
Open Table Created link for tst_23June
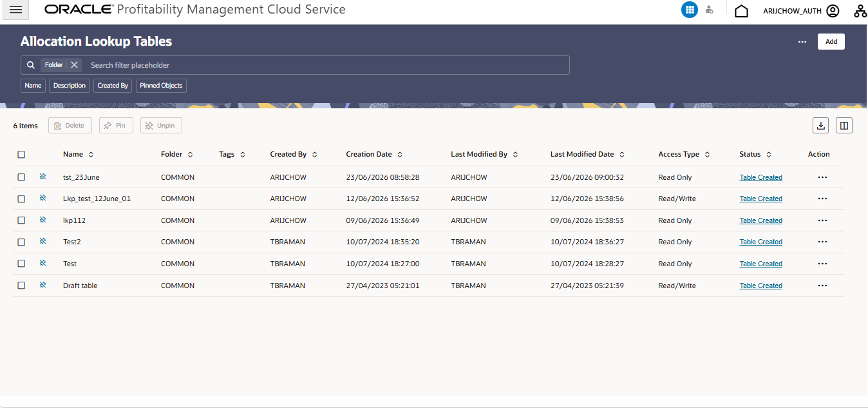[760, 177]
